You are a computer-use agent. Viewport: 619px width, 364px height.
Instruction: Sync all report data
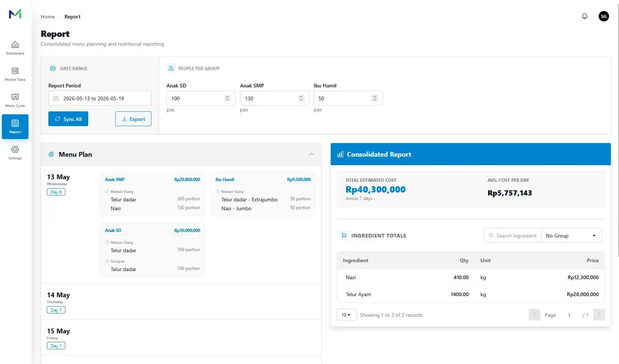pyautogui.click(x=68, y=119)
